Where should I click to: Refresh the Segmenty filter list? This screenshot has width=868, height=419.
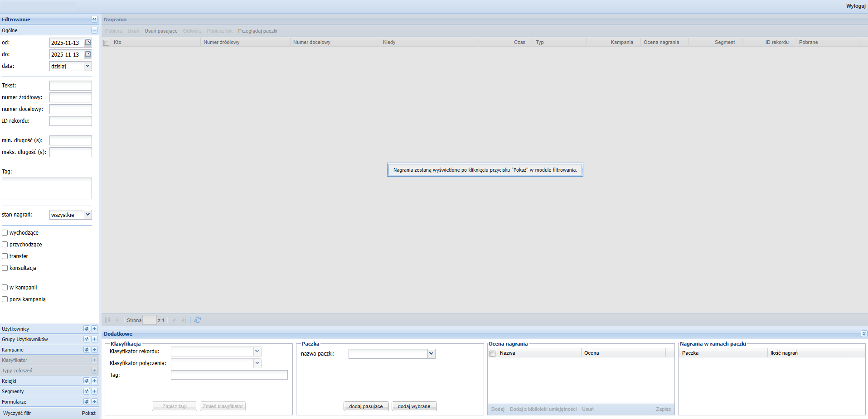[87, 391]
